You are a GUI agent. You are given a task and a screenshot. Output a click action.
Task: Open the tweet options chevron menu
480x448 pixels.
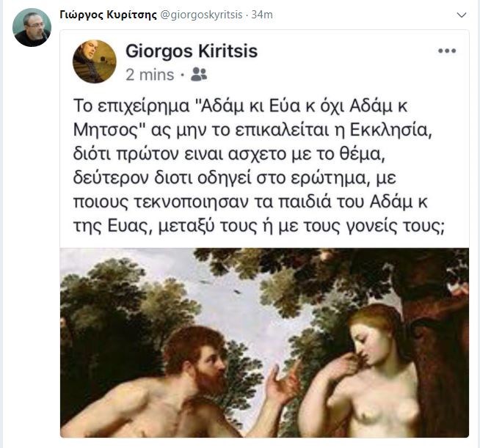(462, 15)
